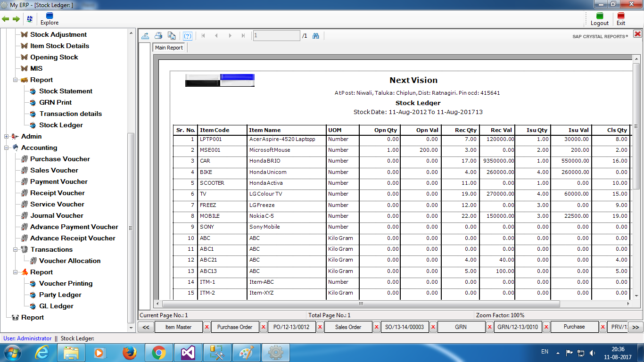Click the green back arrow icon

coord(6,19)
